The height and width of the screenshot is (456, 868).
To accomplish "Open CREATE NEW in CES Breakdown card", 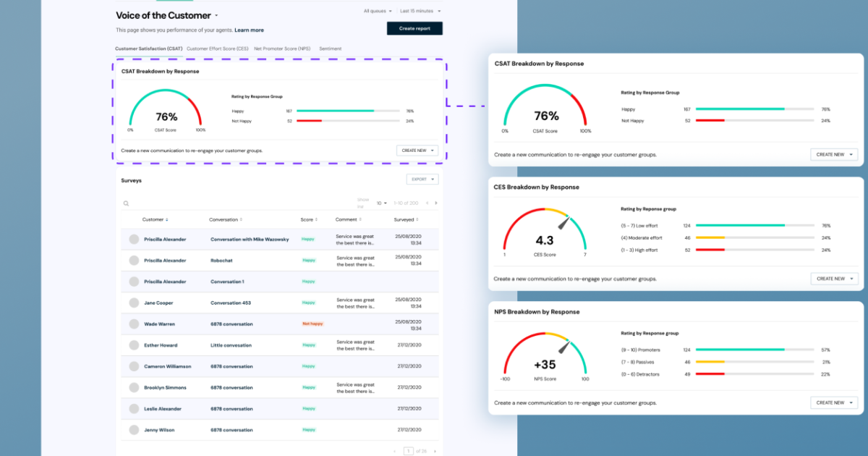I will [834, 279].
